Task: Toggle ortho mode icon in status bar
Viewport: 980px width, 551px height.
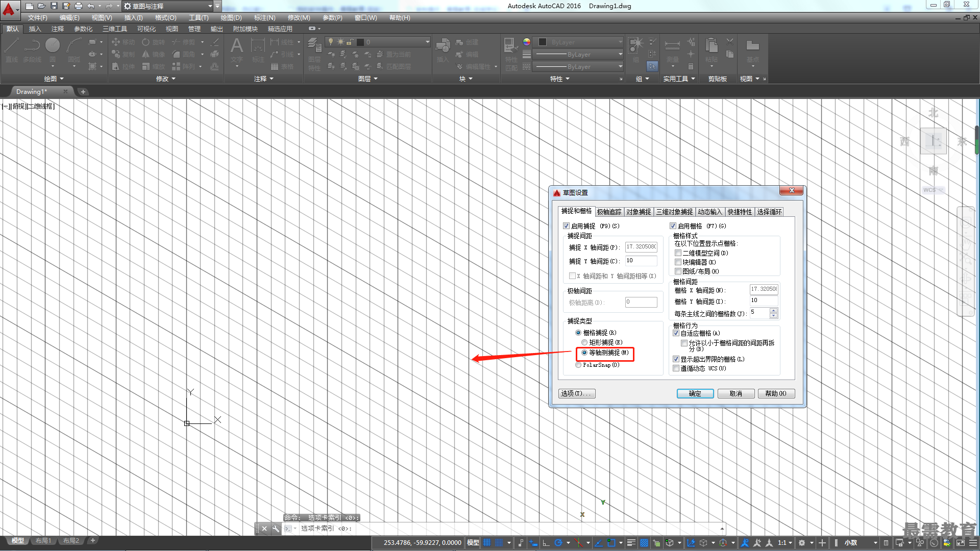Action: 546,543
